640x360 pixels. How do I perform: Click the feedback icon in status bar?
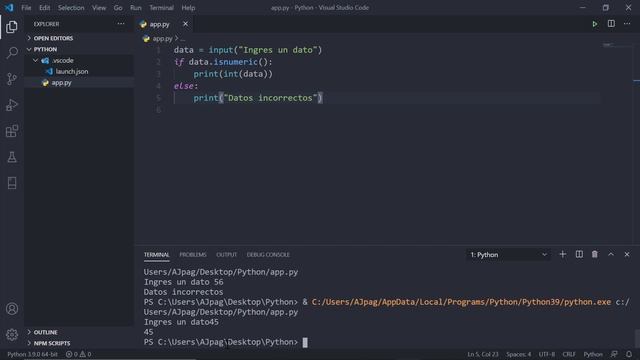[614, 354]
